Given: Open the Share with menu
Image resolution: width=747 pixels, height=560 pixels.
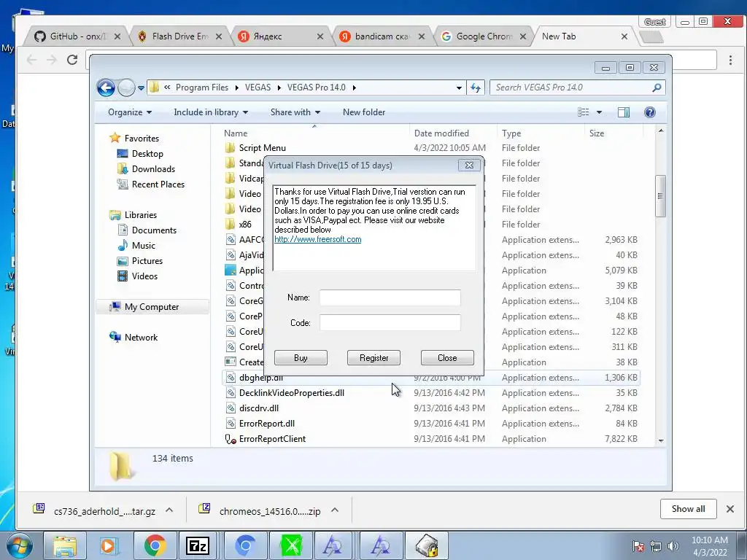Looking at the screenshot, I should pos(295,112).
